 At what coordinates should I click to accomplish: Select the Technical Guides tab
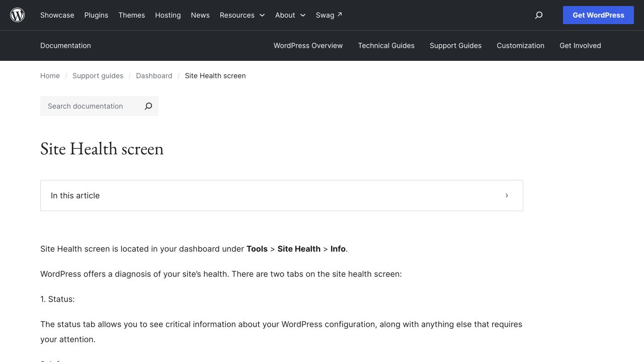[386, 45]
